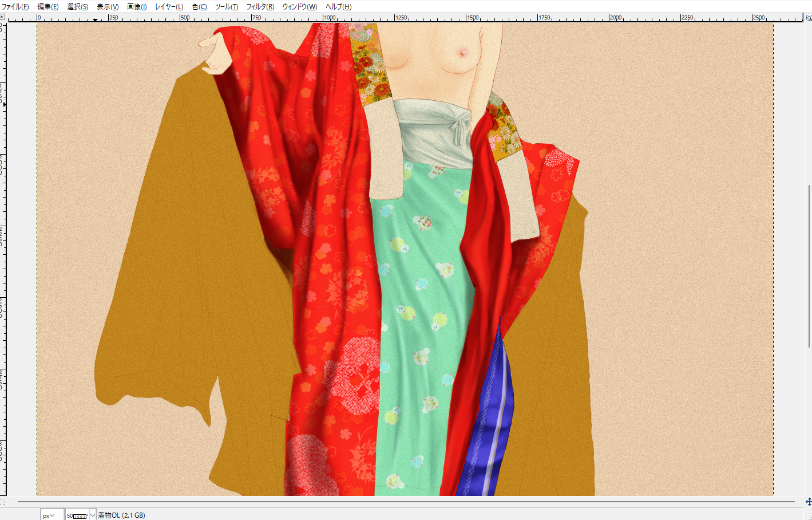Toggle the Quick Mask button at bottom-left
Screen dimensions: 812x520
pyautogui.click(x=2, y=501)
